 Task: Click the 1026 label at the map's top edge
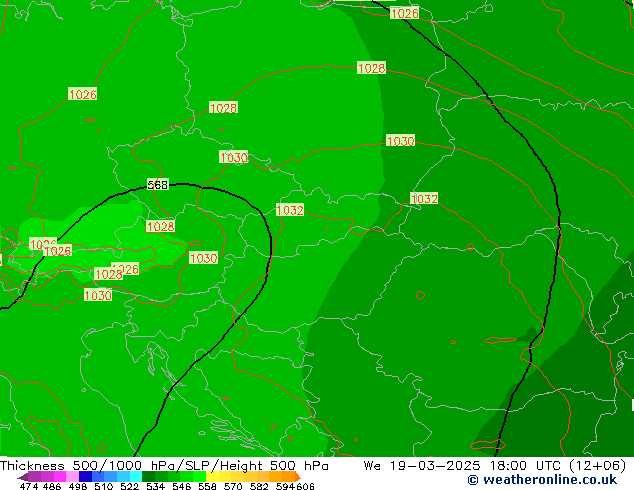pyautogui.click(x=404, y=13)
